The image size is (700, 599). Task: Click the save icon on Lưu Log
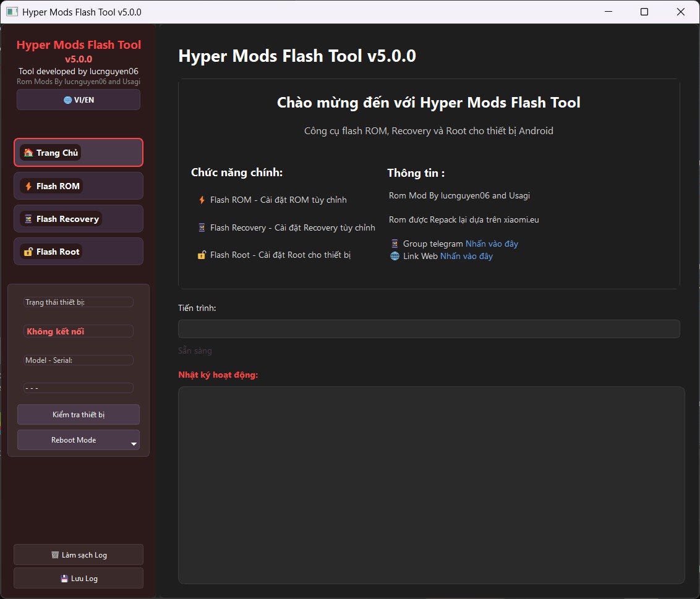[x=64, y=578]
